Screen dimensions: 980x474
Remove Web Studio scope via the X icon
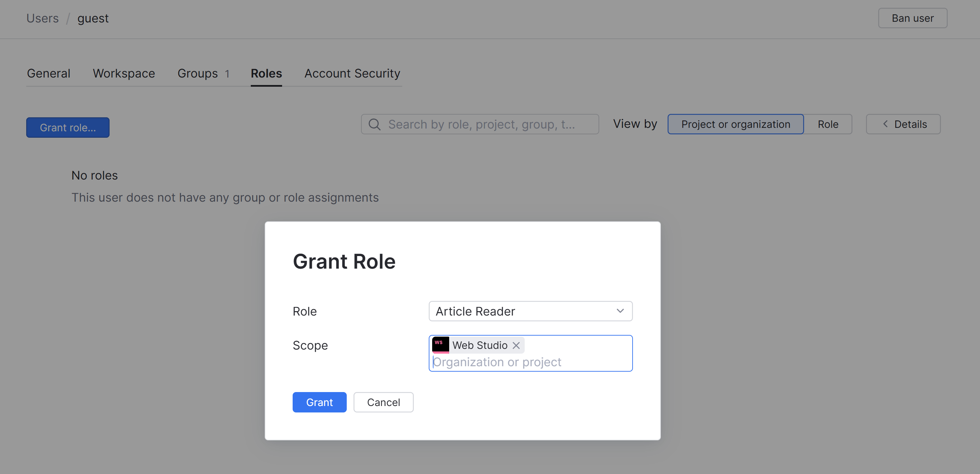click(x=516, y=345)
